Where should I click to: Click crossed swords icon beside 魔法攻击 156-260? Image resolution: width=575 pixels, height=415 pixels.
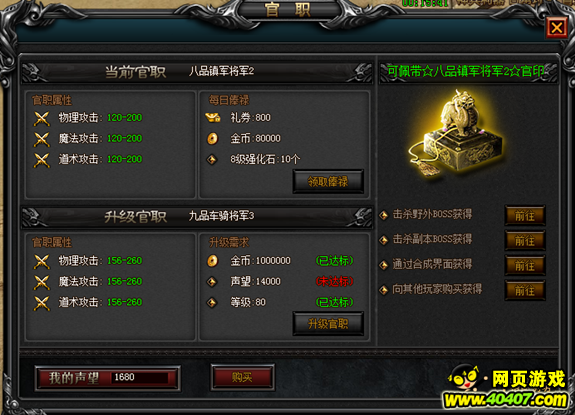pos(41,282)
